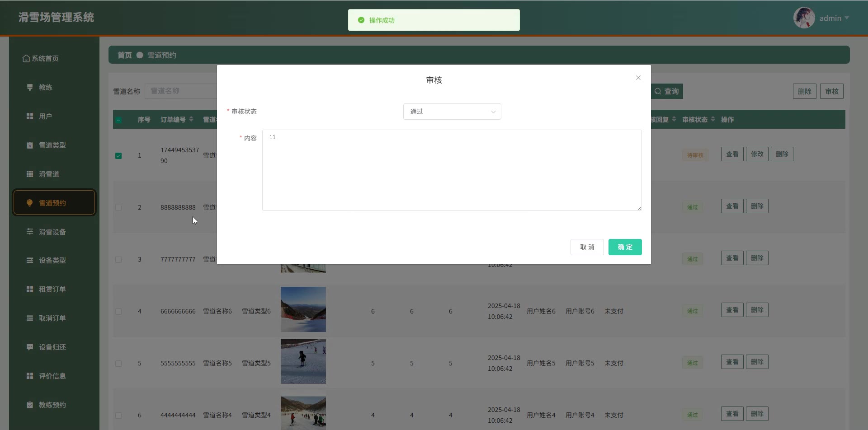The image size is (868, 430).
Task: Go to 评价信息 menu item
Action: [52, 376]
